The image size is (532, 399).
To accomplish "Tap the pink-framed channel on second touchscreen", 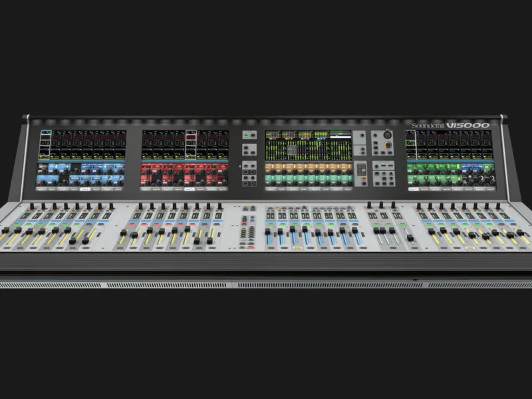I will (x=191, y=145).
